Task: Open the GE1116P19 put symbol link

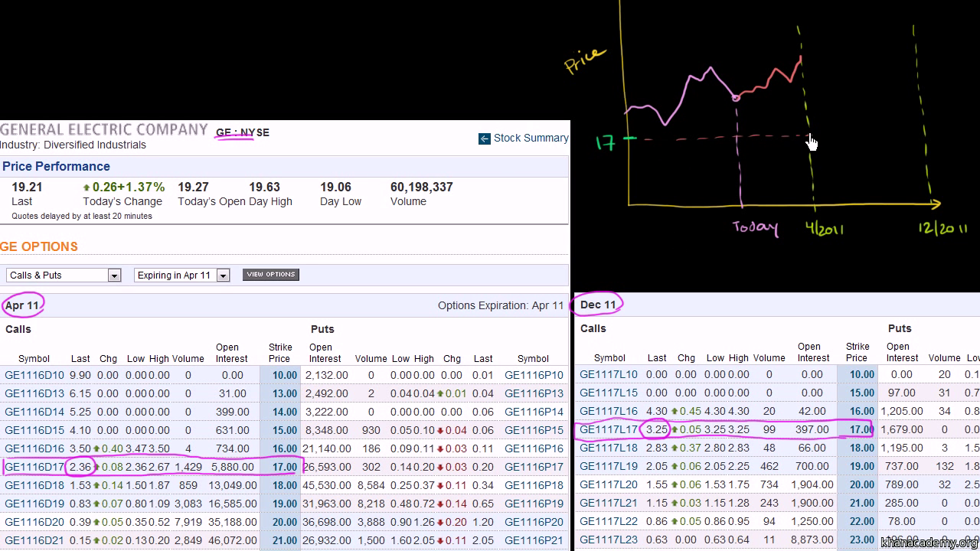Action: pyautogui.click(x=534, y=504)
